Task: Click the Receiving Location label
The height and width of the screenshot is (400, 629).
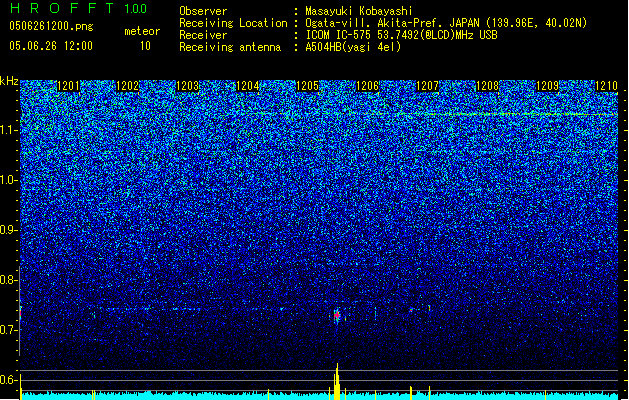Action: pyautogui.click(x=233, y=23)
